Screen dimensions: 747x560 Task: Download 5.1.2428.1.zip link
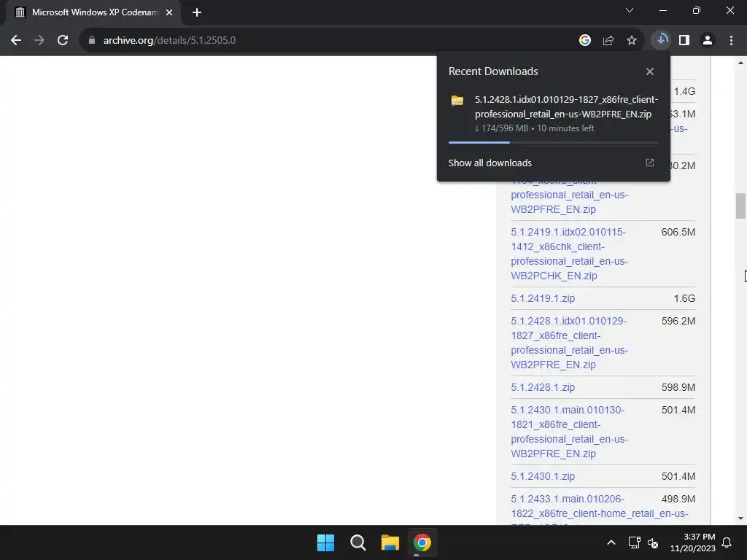pyautogui.click(x=543, y=388)
